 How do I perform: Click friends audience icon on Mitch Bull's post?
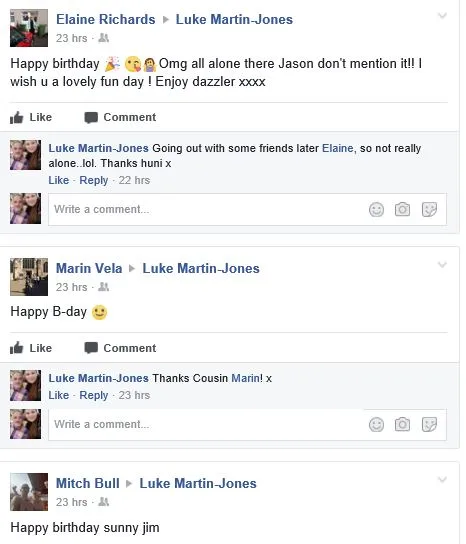[103, 502]
